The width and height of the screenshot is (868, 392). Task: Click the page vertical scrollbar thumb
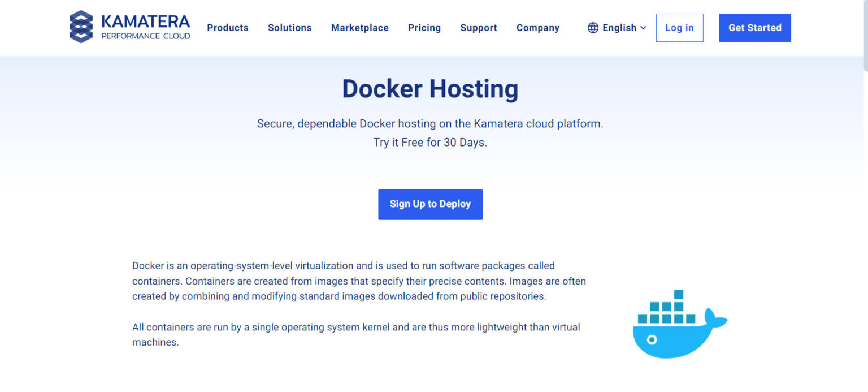(864, 35)
